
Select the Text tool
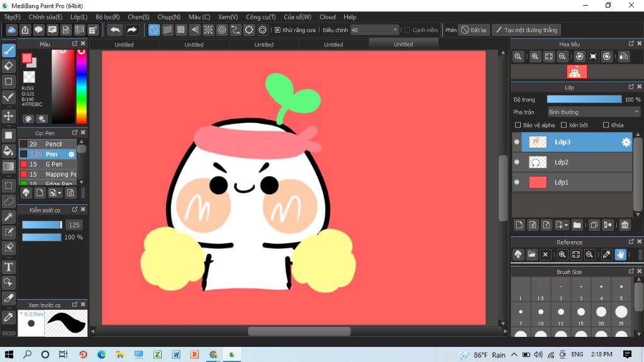9,266
